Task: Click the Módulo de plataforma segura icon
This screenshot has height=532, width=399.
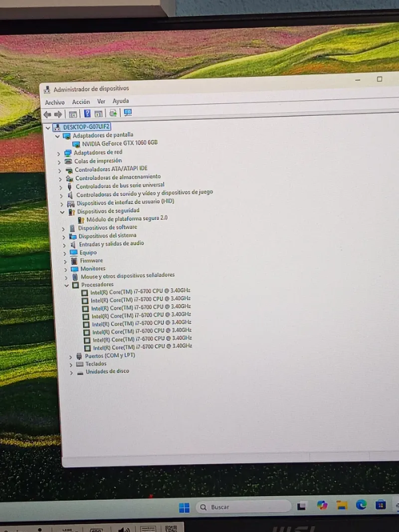Action: [x=81, y=220]
